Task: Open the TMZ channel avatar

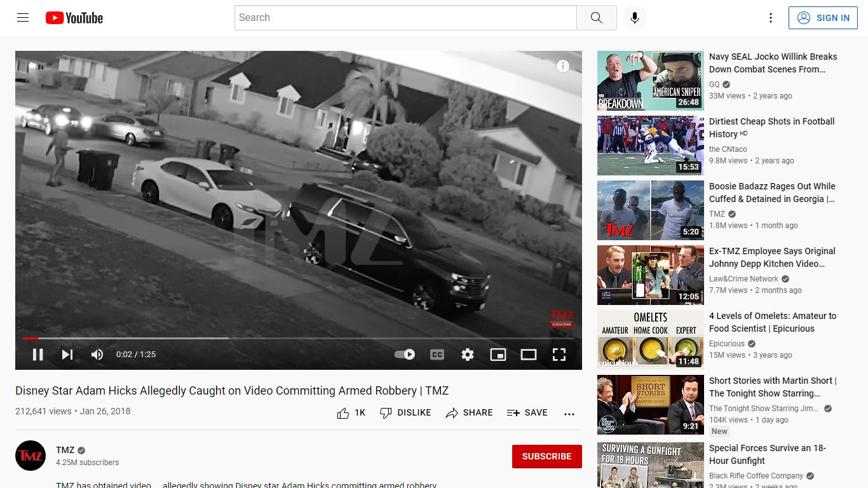Action: [x=31, y=456]
